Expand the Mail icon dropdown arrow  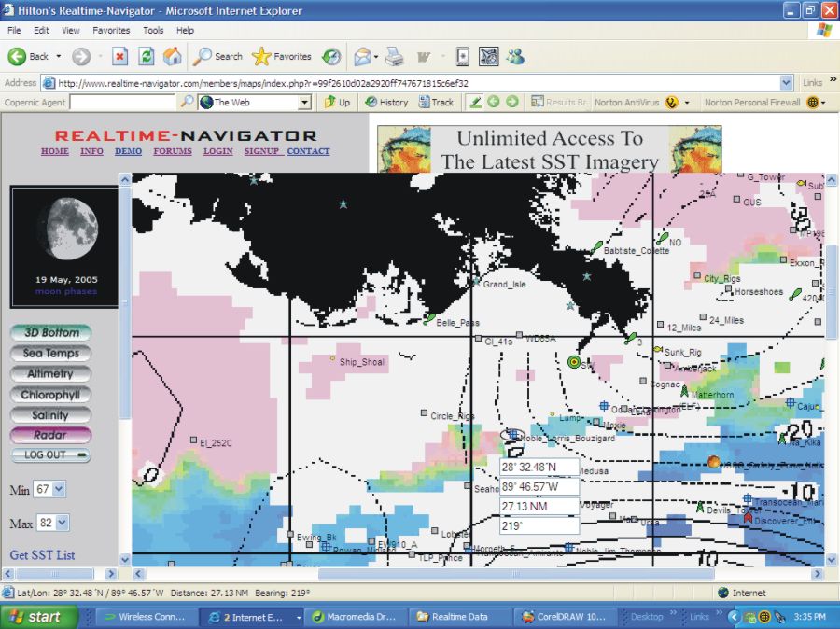tap(376, 56)
